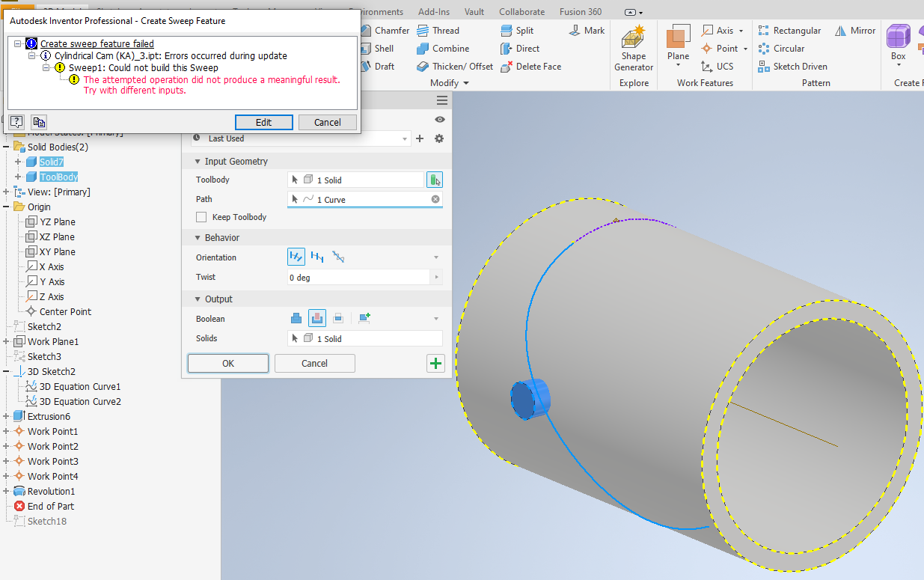Open the Collaborate ribbon tab

521,12
